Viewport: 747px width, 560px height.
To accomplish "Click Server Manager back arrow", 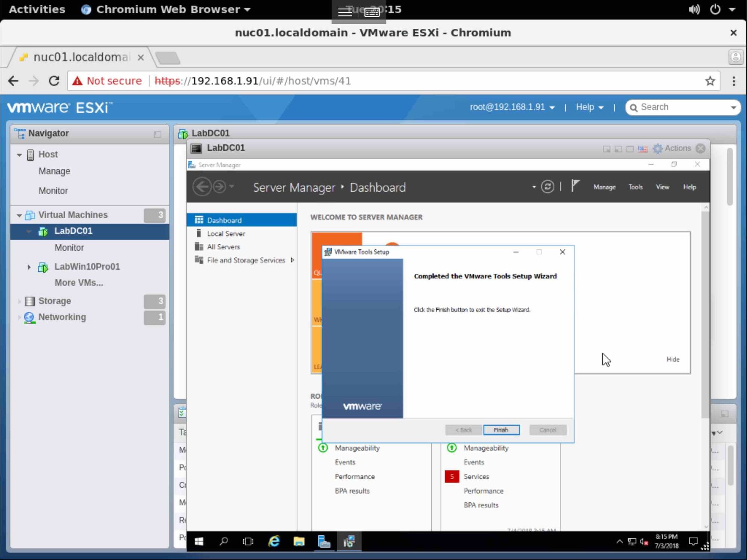I will 202,186.
